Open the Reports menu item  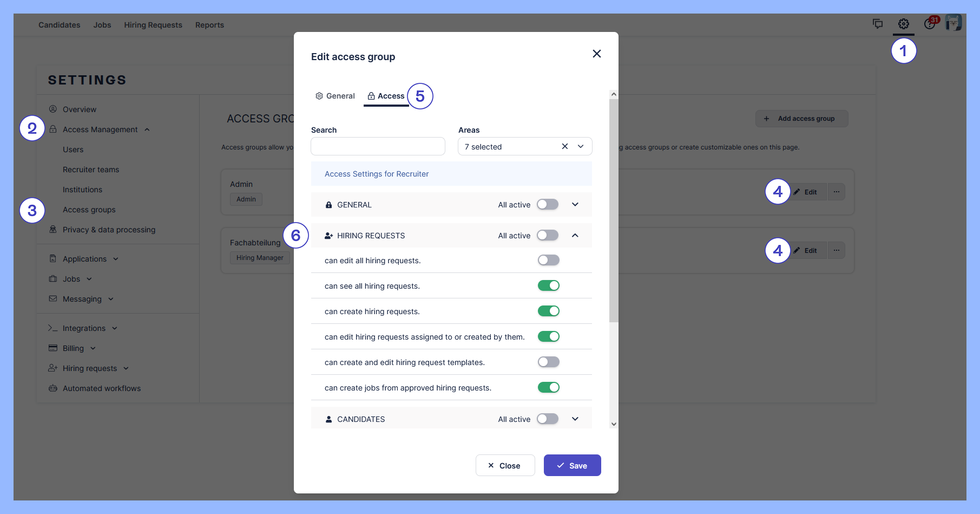tap(209, 25)
